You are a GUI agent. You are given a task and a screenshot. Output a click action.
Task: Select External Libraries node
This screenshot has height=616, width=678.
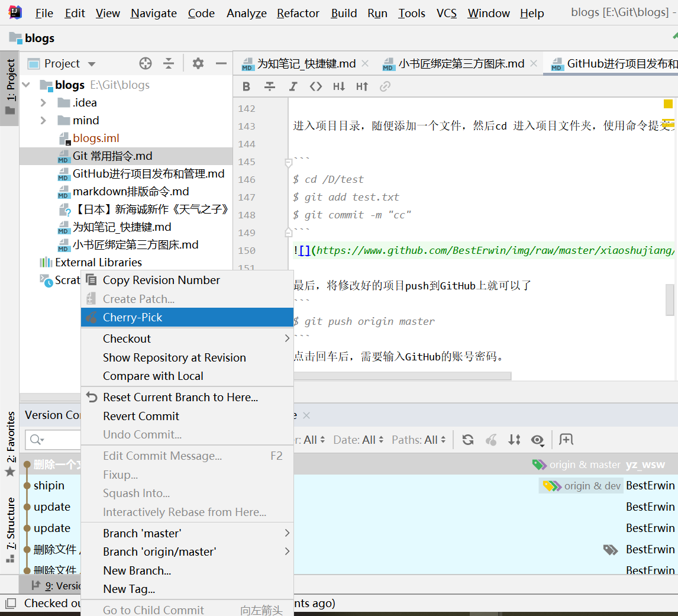(99, 263)
